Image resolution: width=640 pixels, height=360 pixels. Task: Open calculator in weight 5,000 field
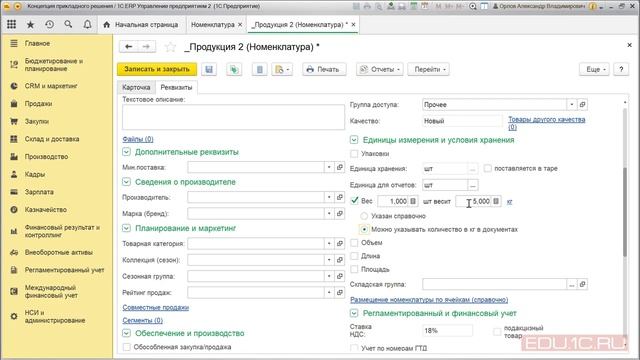coord(496,201)
